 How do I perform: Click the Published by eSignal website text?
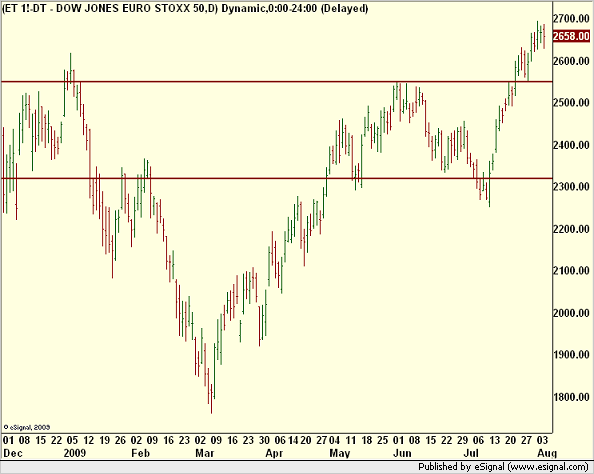tap(503, 467)
